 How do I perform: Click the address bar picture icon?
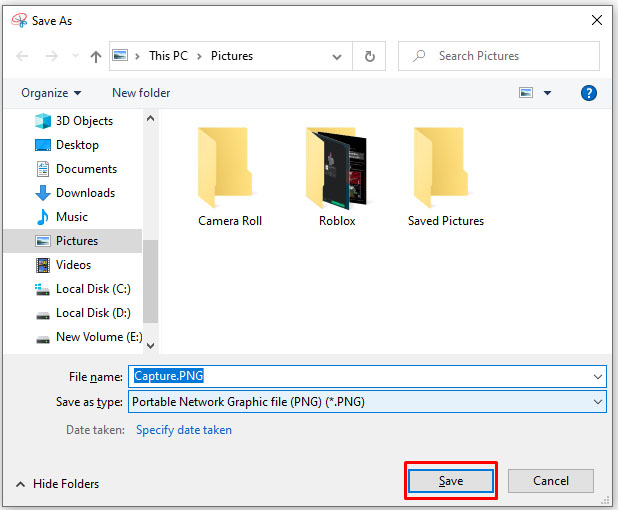[x=120, y=55]
